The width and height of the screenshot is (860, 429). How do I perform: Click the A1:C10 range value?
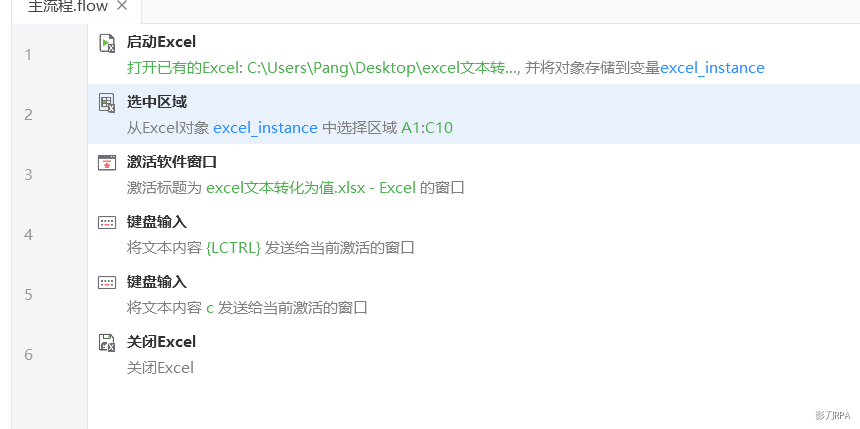(x=427, y=128)
